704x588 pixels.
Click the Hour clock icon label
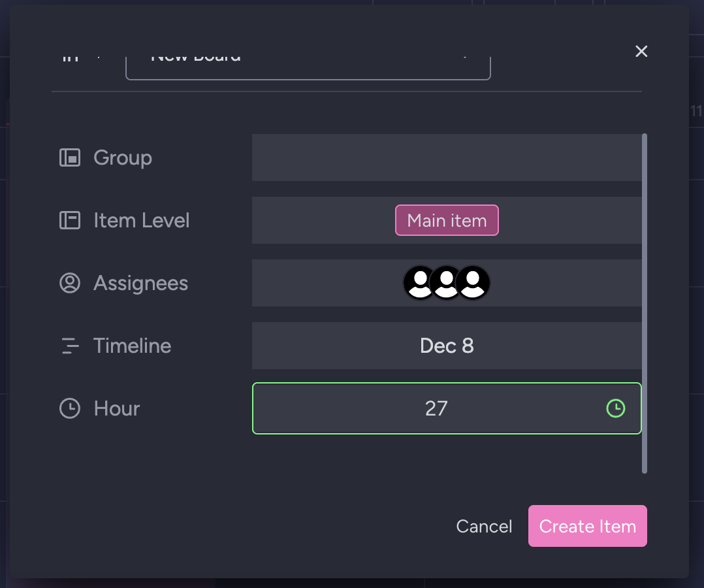click(x=70, y=408)
